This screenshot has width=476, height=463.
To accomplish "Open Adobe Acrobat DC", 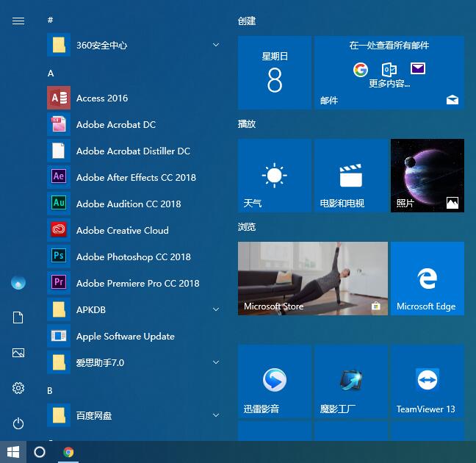I will 115,125.
